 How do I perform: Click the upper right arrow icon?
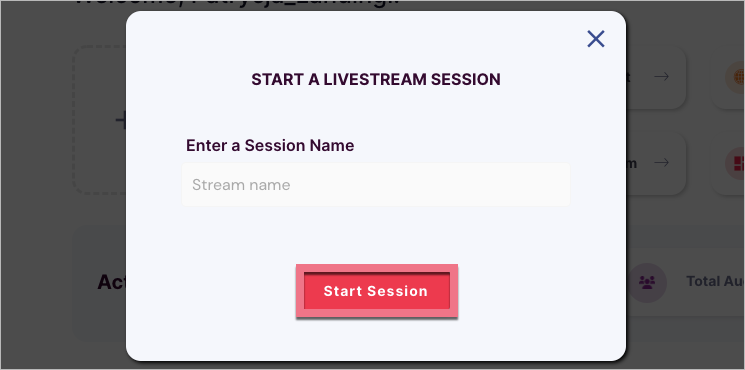(661, 76)
